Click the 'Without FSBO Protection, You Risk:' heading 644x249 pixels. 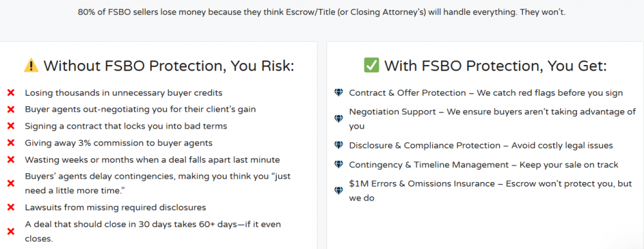point(169,66)
